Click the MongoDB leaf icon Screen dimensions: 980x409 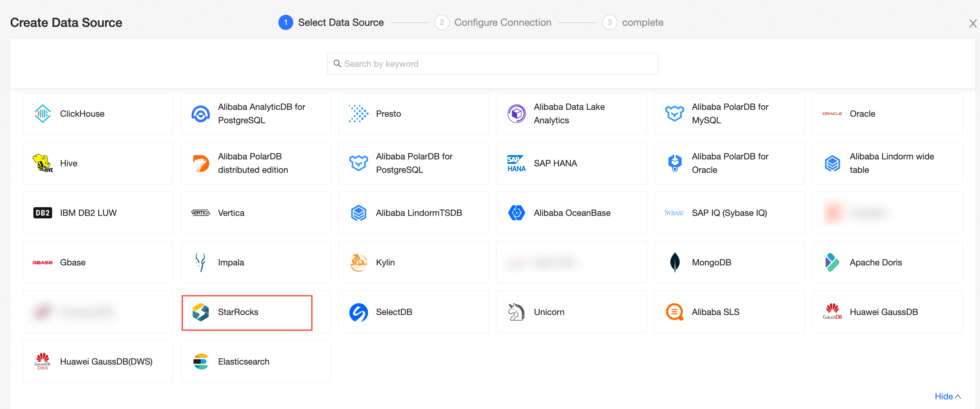[x=674, y=262]
